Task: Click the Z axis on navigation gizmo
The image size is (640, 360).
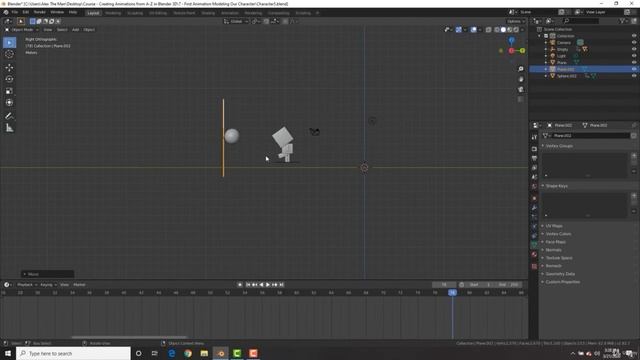Action: pyautogui.click(x=511, y=40)
